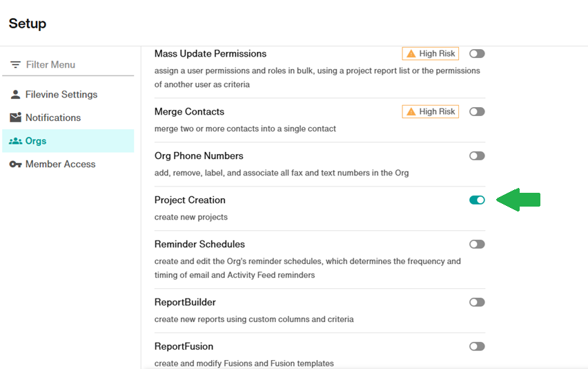Disable the Project Creation toggle
This screenshot has width=588, height=369.
[x=477, y=200]
